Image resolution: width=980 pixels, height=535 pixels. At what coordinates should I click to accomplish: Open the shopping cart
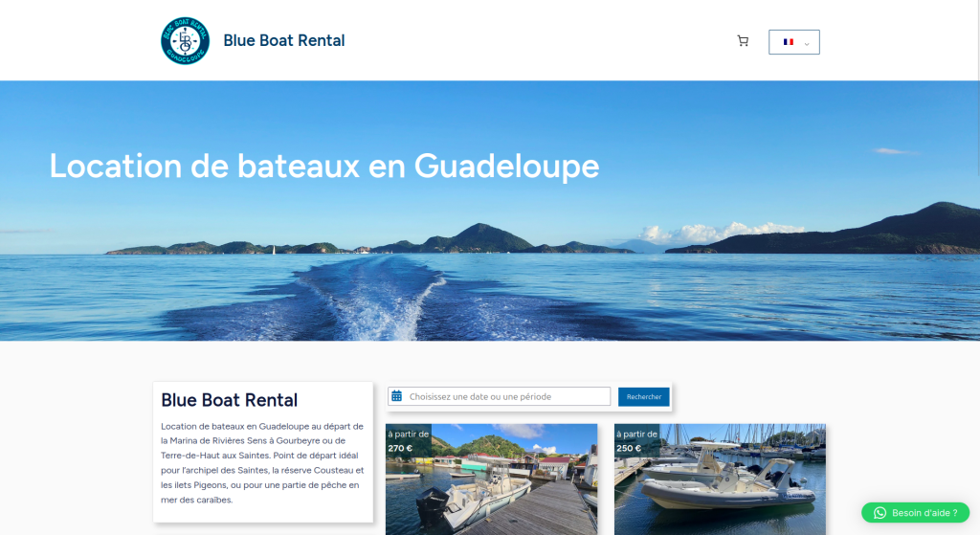click(743, 41)
